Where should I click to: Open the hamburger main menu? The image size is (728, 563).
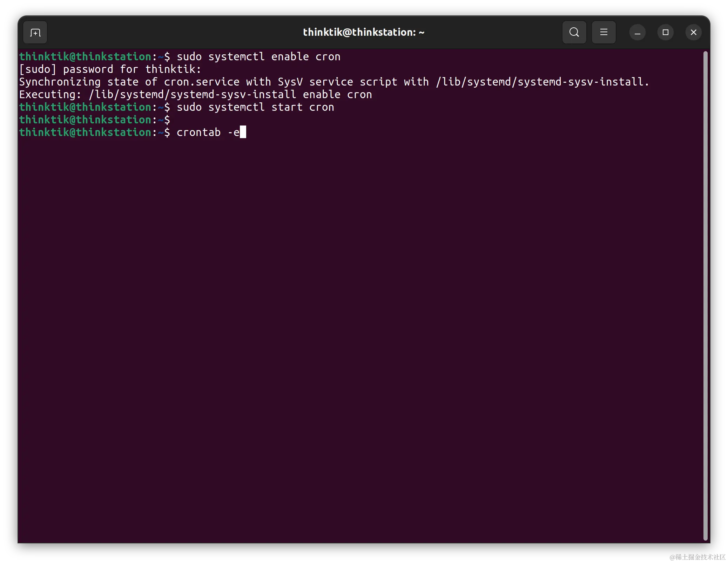click(604, 32)
